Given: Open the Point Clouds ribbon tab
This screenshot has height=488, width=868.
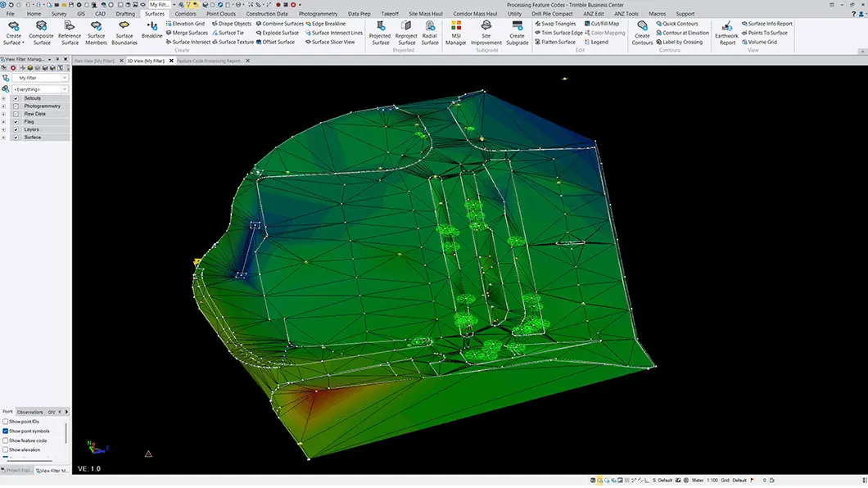Looking at the screenshot, I should pos(221,14).
